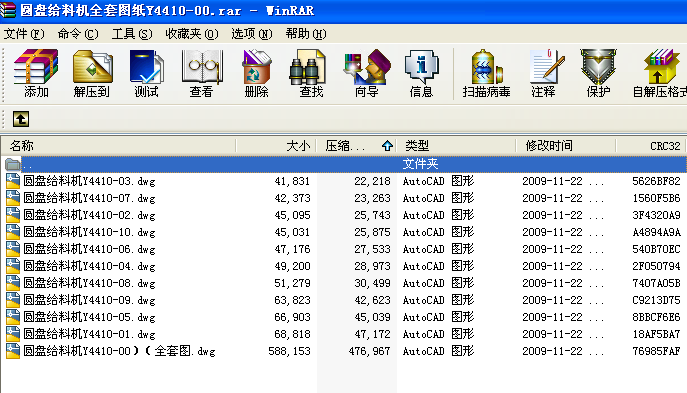The width and height of the screenshot is (687, 393).
Task: Click the 文件夹 type label in first row
Action: pos(420,164)
